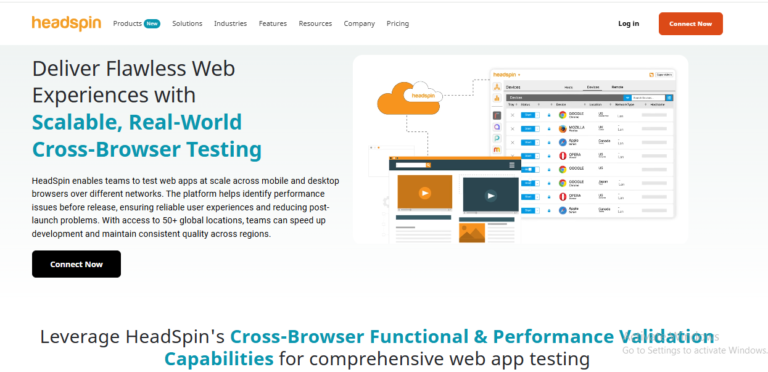Click the search devices field in the dashboard
768x372 pixels.
pos(648,98)
